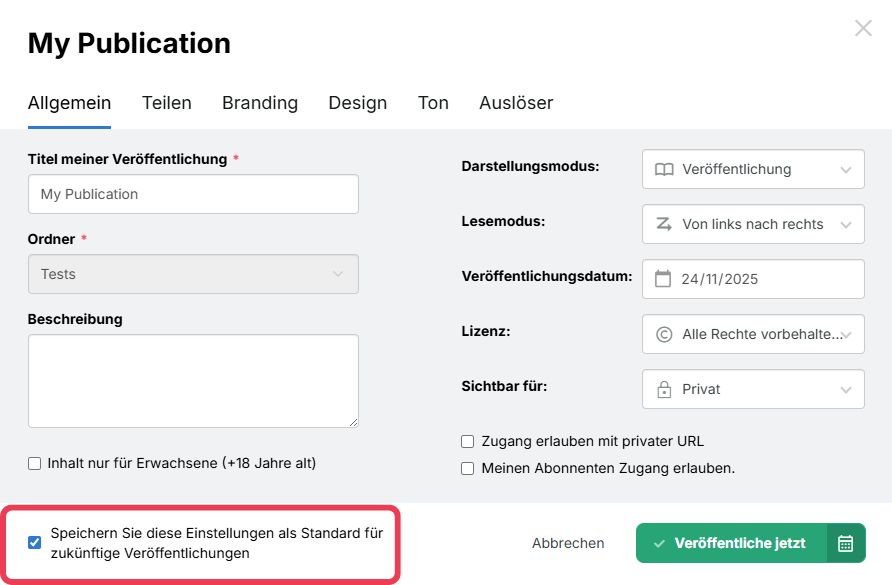The width and height of the screenshot is (892, 585).
Task: Expand the Sichtbar für dropdown arrow
Action: click(846, 390)
